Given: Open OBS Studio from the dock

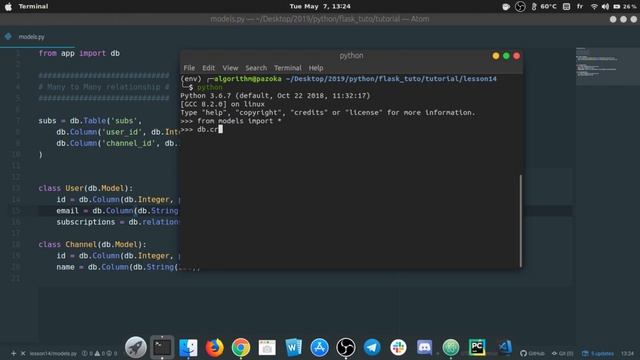Looking at the screenshot, I should 346,348.
